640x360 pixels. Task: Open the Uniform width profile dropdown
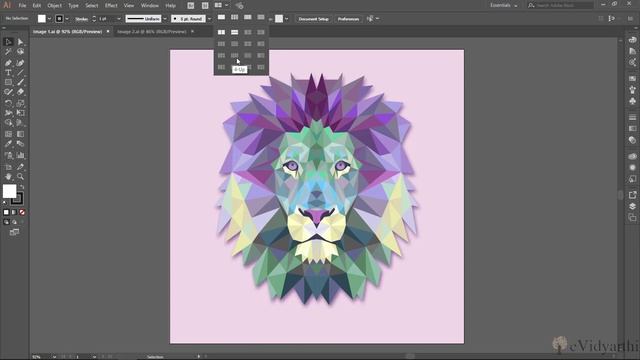point(165,19)
